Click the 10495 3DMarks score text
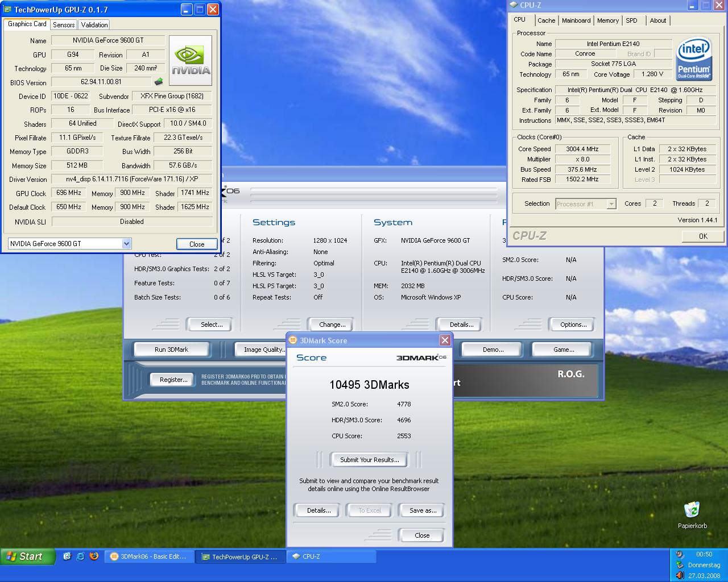The image size is (728, 582). coord(369,385)
